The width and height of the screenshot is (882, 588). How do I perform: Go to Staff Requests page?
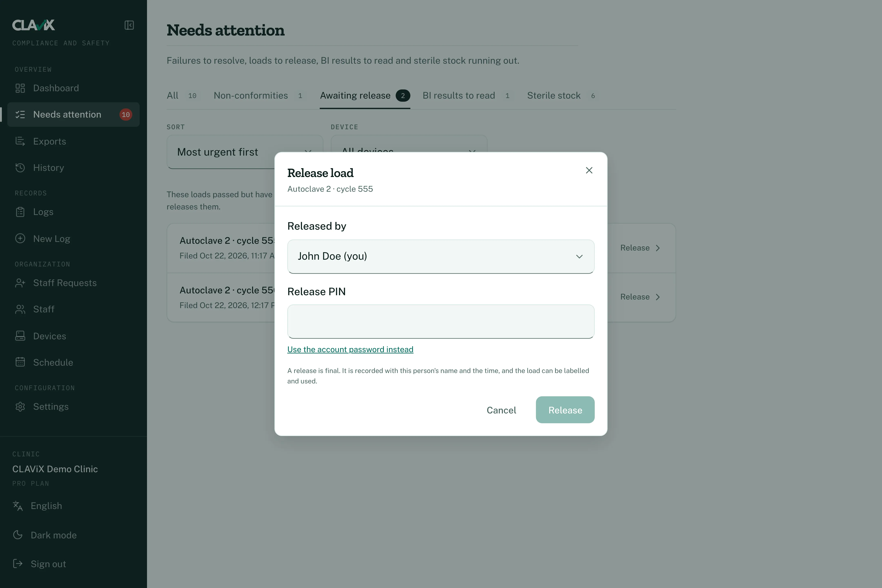(x=65, y=283)
